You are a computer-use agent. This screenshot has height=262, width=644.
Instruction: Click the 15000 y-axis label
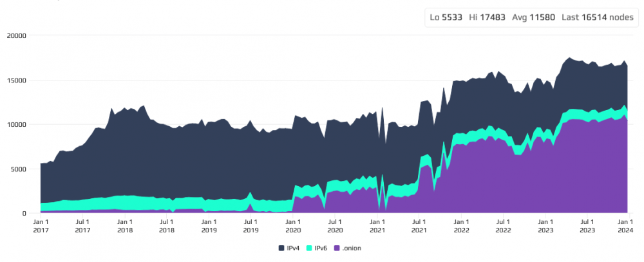pos(15,80)
